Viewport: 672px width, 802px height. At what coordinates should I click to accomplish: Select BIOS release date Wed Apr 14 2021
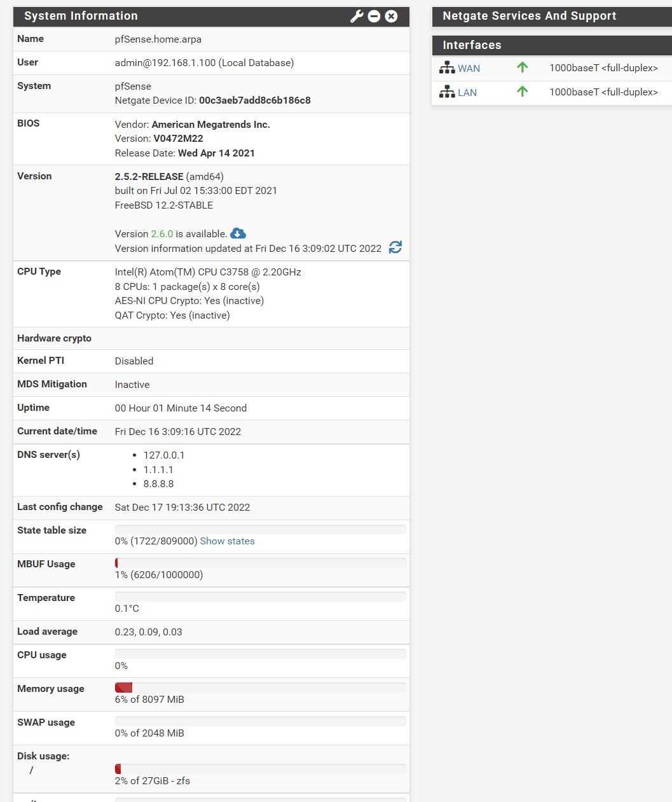[x=216, y=153]
